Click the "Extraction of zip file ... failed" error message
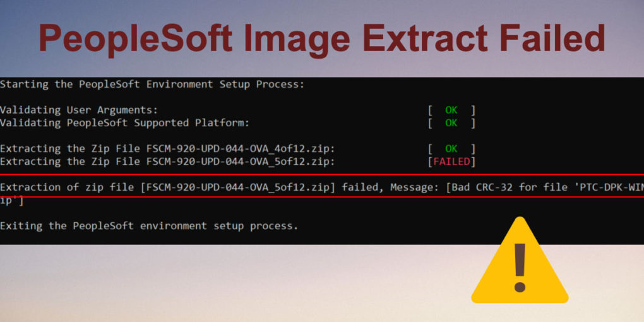644x322 pixels. (322, 188)
